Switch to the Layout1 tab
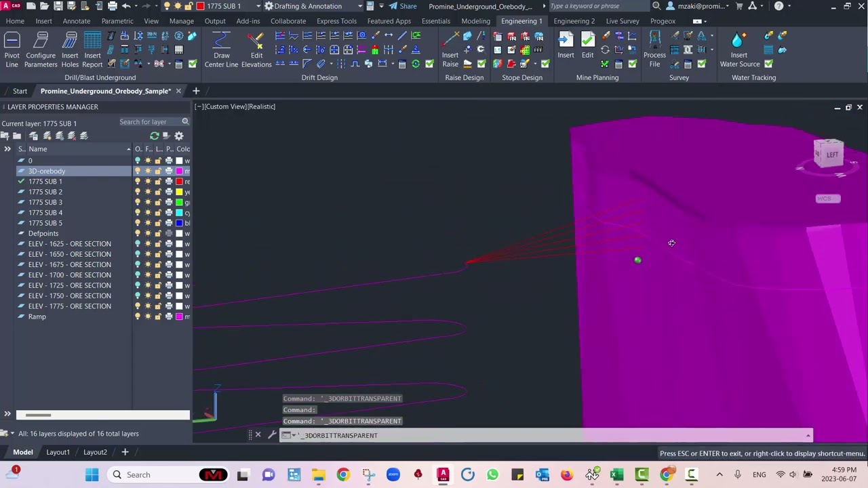The image size is (868, 488). pyautogui.click(x=58, y=452)
